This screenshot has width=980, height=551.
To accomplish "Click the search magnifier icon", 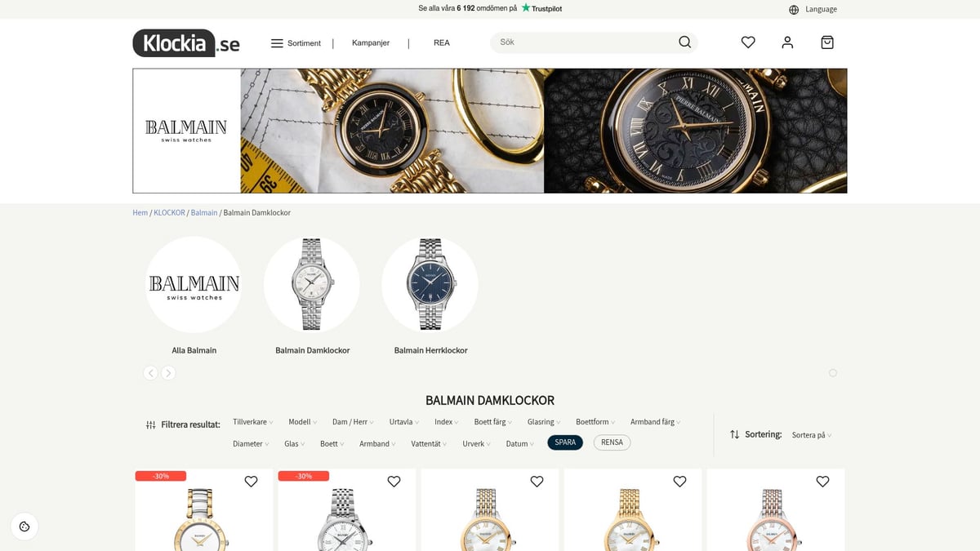I will pyautogui.click(x=684, y=42).
